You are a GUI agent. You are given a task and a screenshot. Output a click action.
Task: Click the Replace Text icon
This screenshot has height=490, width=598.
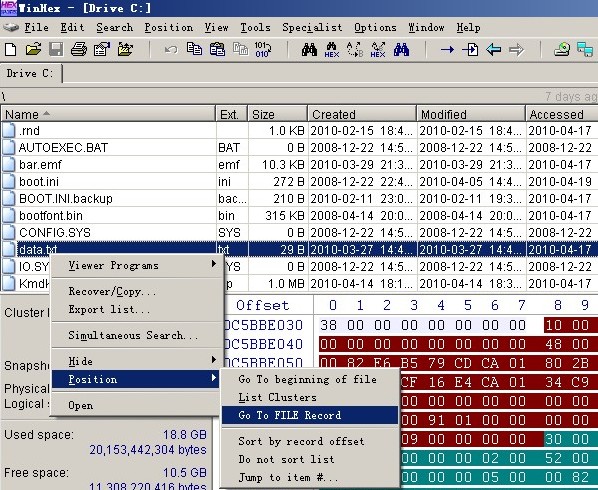coord(355,50)
